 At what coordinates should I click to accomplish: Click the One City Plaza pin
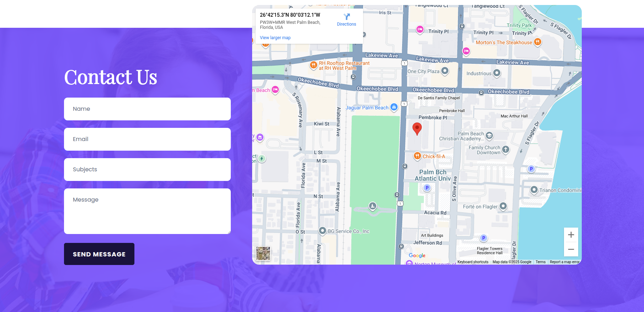pos(445,71)
